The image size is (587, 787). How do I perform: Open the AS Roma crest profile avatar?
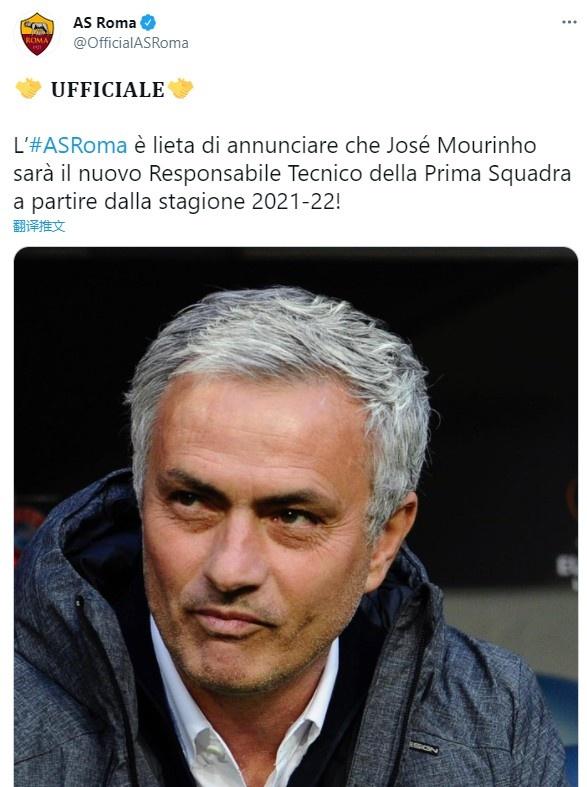click(x=37, y=33)
